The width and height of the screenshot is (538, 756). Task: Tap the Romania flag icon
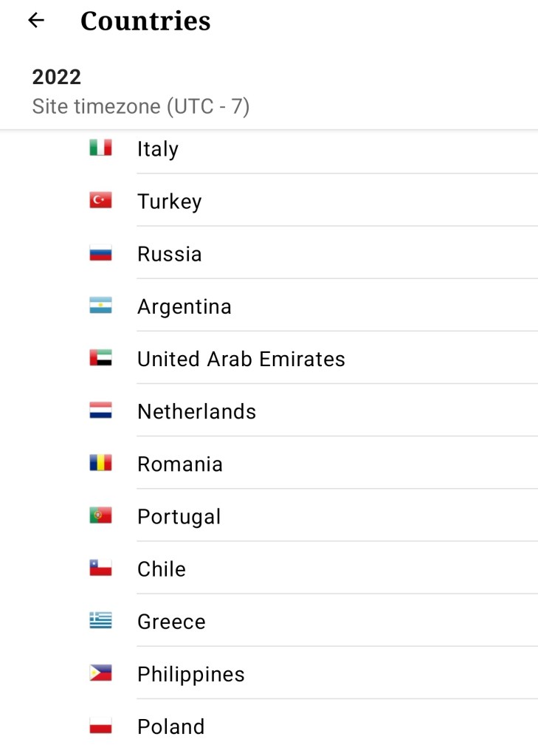pyautogui.click(x=100, y=464)
